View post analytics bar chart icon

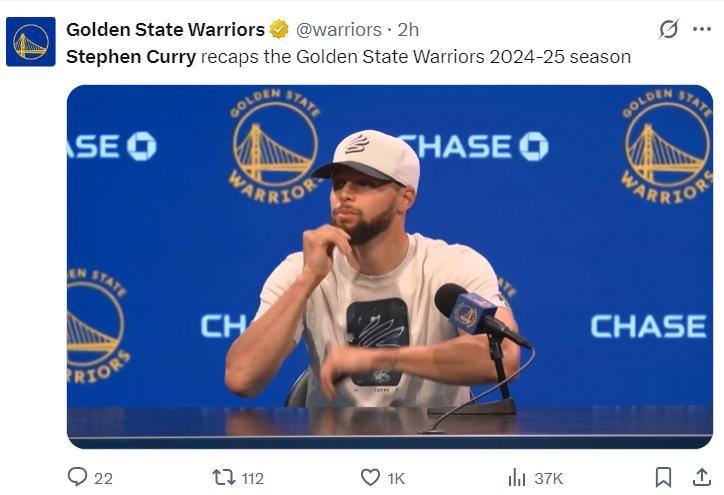click(x=517, y=477)
